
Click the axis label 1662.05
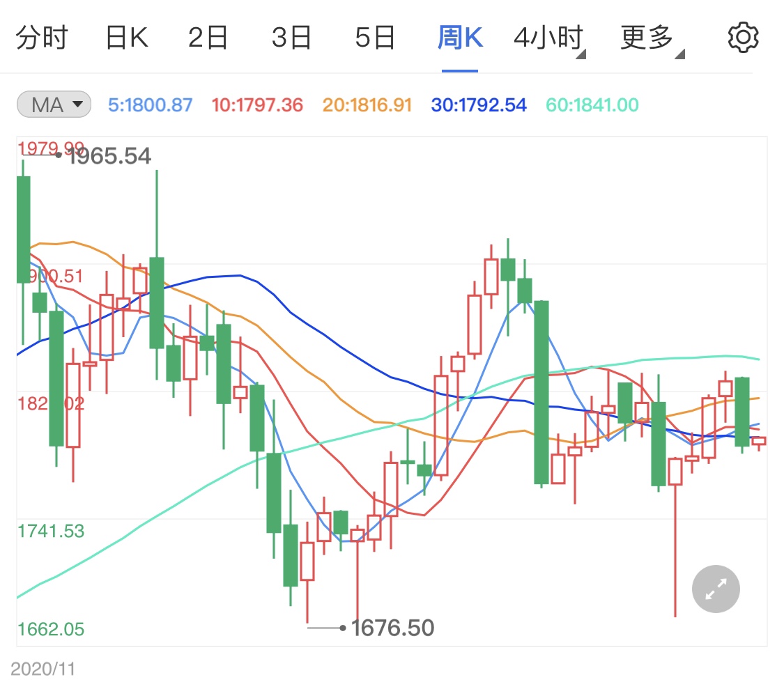(x=51, y=629)
